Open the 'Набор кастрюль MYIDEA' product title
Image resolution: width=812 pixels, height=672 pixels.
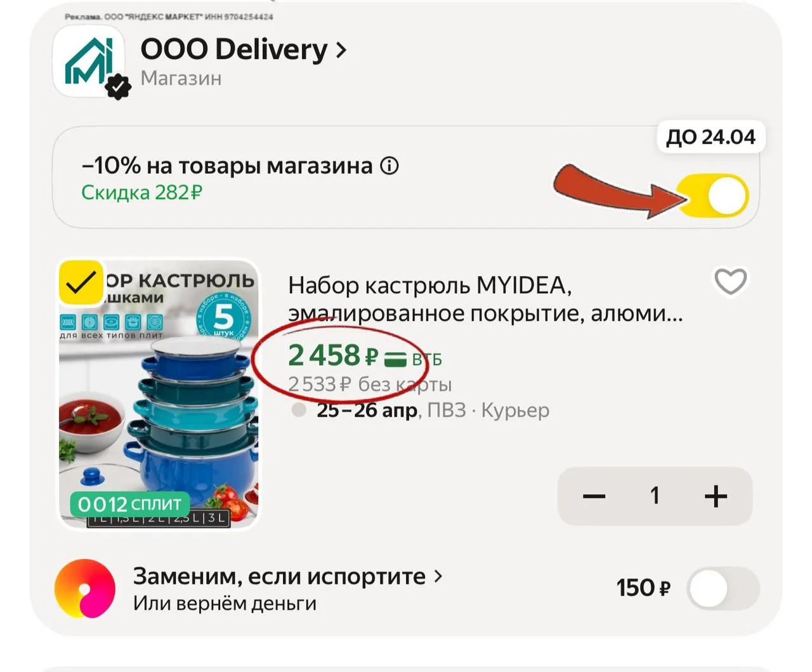(486, 299)
